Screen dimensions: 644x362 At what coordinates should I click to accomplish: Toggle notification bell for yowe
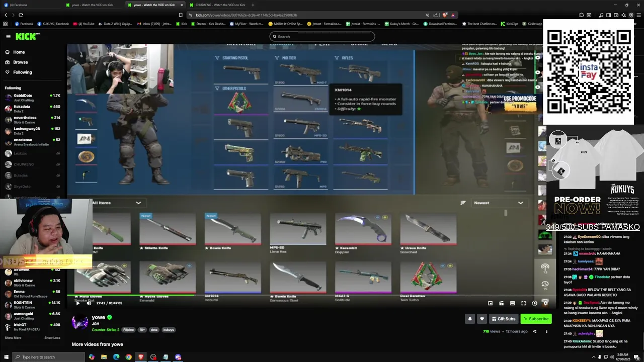470,319
